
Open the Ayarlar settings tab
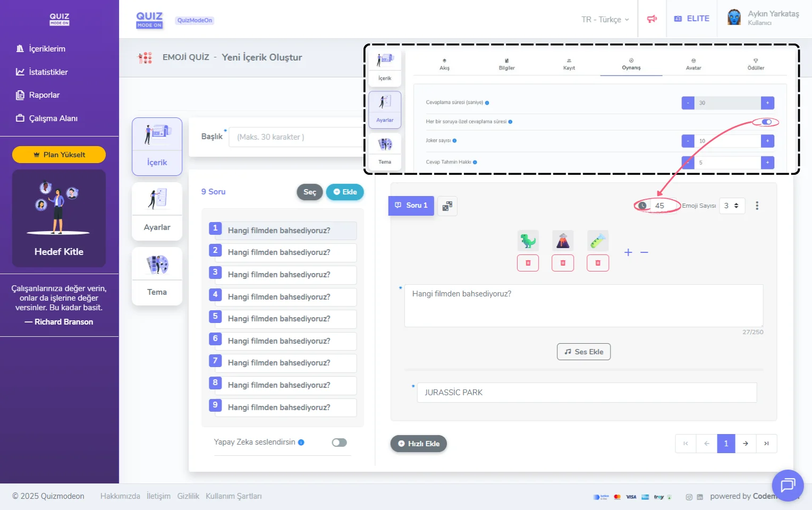click(157, 211)
